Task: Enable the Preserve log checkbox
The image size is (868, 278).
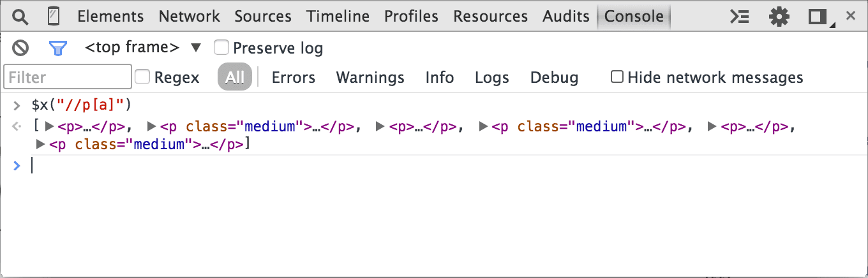Action: (x=221, y=47)
